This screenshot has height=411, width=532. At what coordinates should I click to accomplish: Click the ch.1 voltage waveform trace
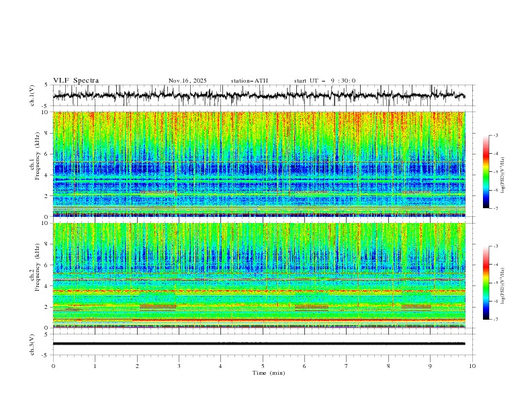259,95
